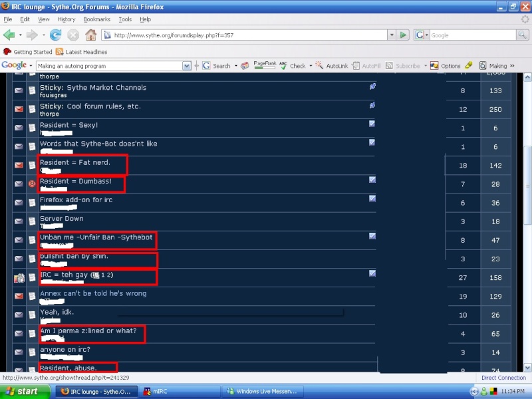532x399 pixels.
Task: Click the Google toolbar logo
Action: coord(14,65)
